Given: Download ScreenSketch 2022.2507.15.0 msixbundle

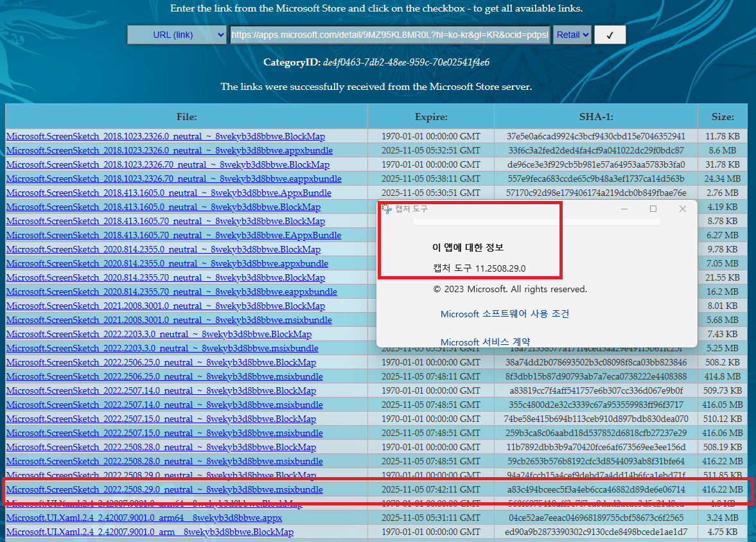Looking at the screenshot, I should coord(164,433).
